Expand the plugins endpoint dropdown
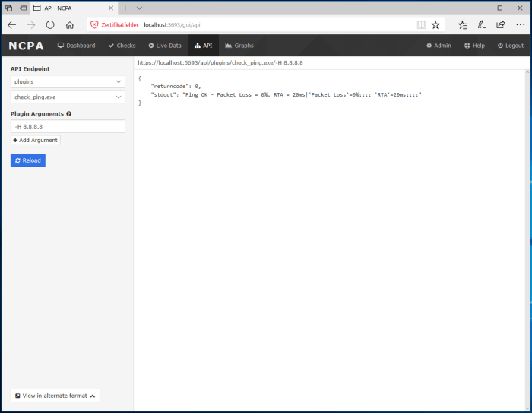532x413 pixels. [x=68, y=81]
